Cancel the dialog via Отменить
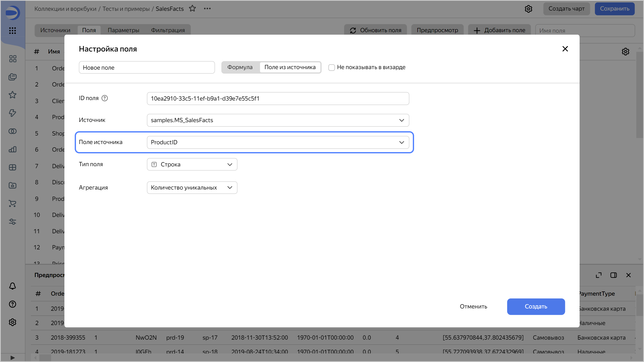The image size is (644, 362). click(473, 306)
